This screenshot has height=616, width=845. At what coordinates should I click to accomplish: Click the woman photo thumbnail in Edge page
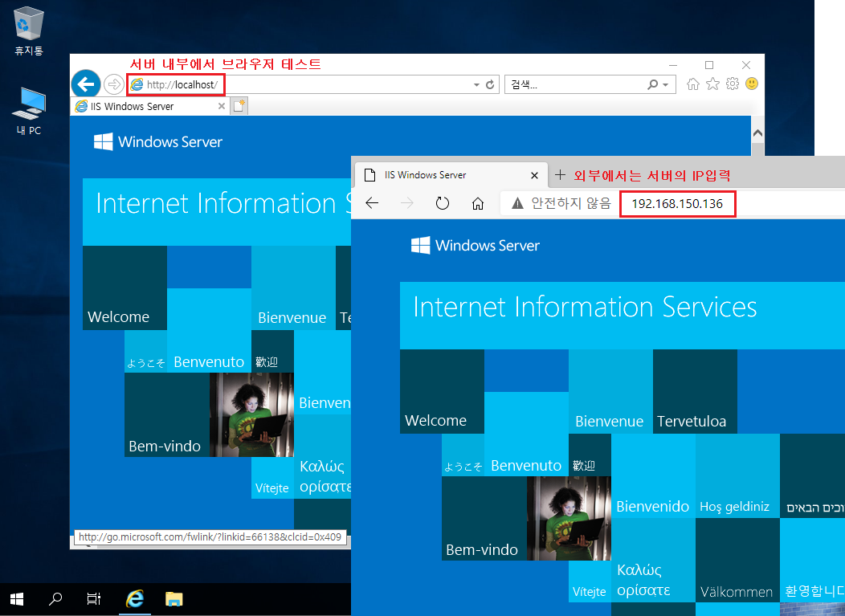(x=569, y=519)
